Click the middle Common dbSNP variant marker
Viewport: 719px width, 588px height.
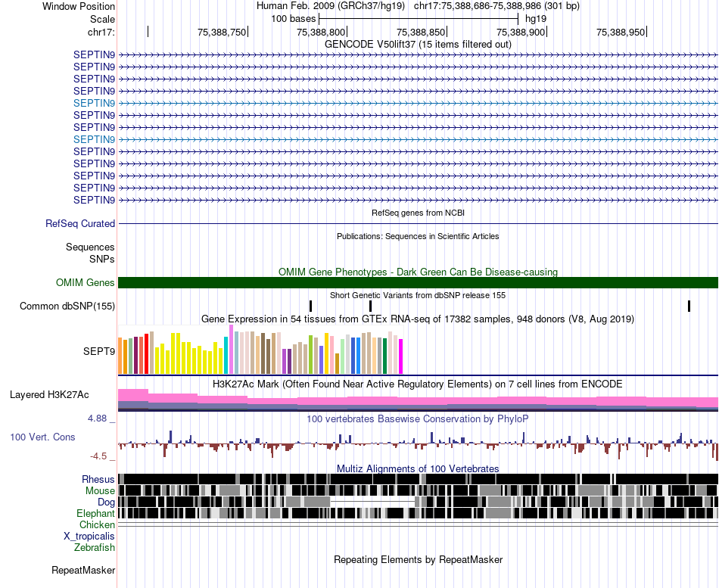(371, 306)
